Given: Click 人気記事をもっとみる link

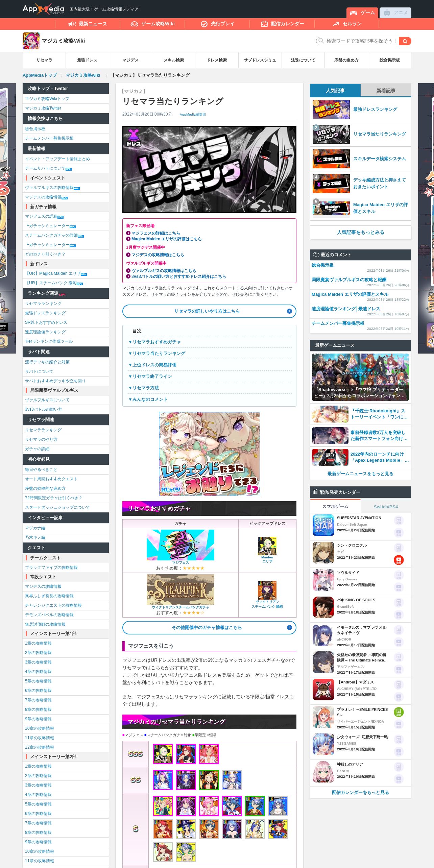Looking at the screenshot, I should tap(360, 232).
